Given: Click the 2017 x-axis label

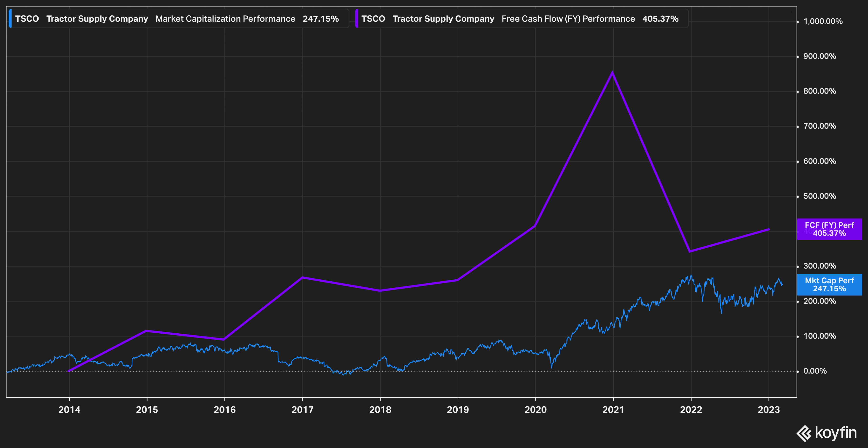Looking at the screenshot, I should (303, 410).
